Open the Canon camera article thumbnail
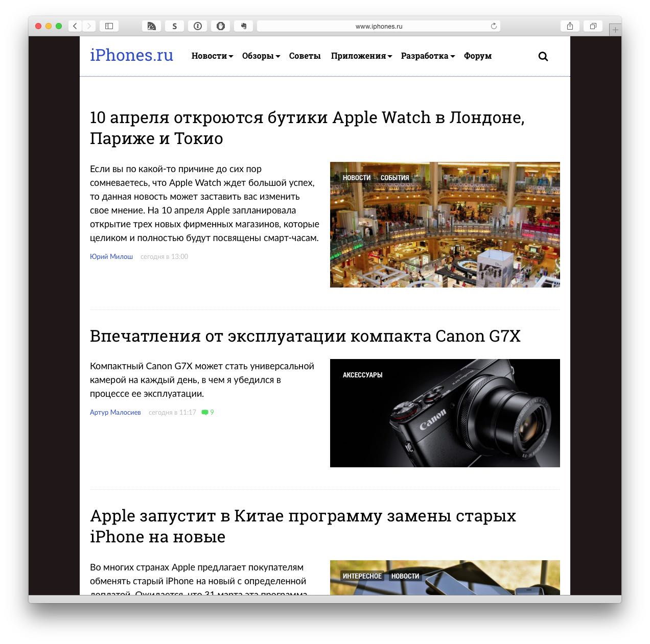This screenshot has height=644, width=650. tap(445, 413)
